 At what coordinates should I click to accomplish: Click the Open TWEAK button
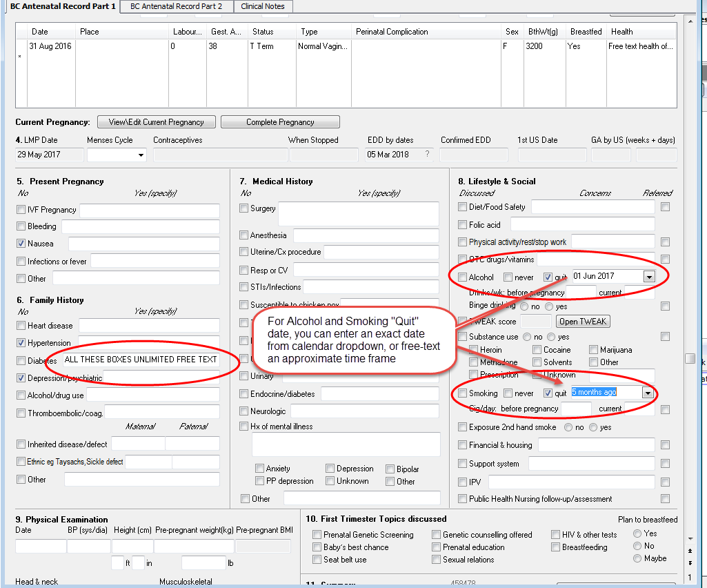pyautogui.click(x=583, y=321)
